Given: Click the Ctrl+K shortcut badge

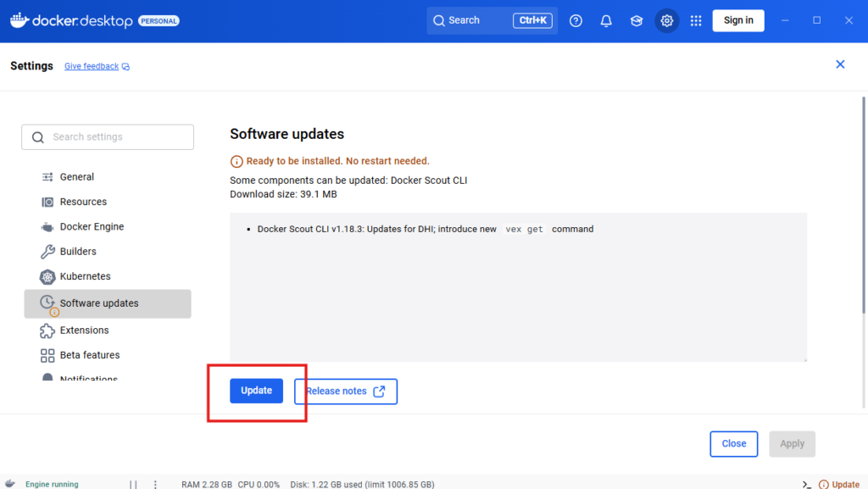Looking at the screenshot, I should click(x=532, y=20).
